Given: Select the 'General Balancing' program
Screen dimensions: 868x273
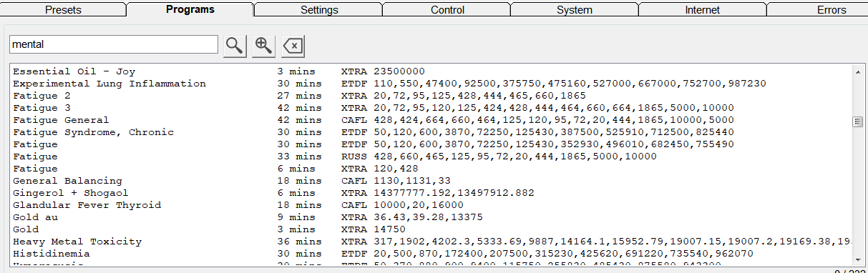Looking at the screenshot, I should (x=431, y=181).
